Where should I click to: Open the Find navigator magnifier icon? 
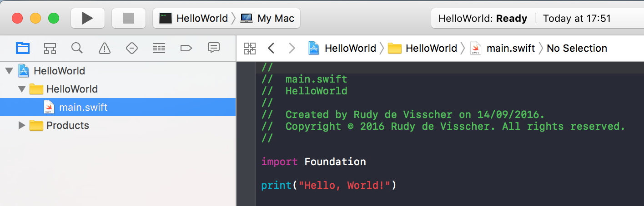coord(77,48)
